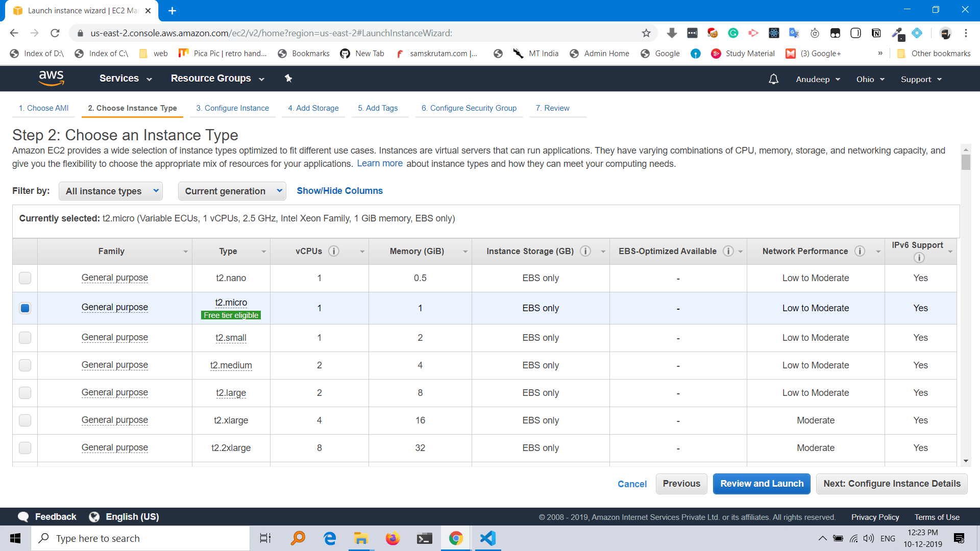Select the t2.2xlarge instance checkbox
Viewport: 980px width, 551px height.
pos(25,448)
